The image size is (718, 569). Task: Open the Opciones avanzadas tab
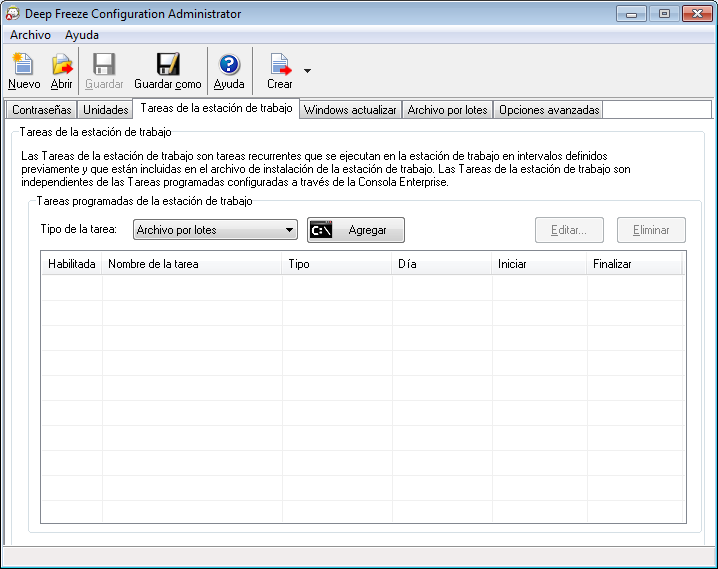tap(548, 110)
